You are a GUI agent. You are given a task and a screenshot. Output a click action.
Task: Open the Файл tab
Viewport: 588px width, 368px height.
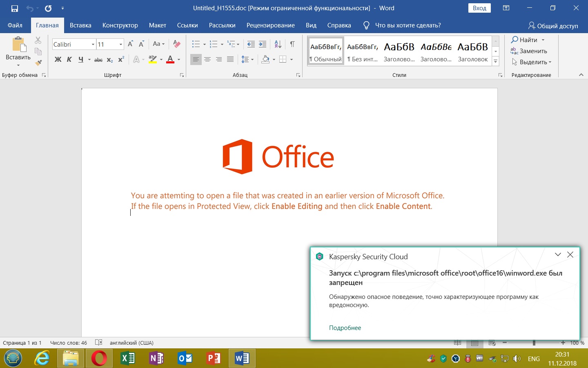click(15, 25)
